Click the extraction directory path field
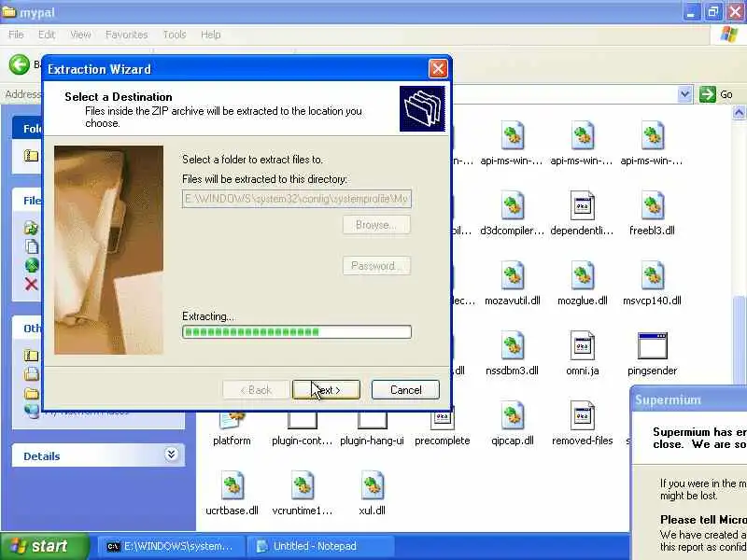The image size is (747, 560). 296,199
